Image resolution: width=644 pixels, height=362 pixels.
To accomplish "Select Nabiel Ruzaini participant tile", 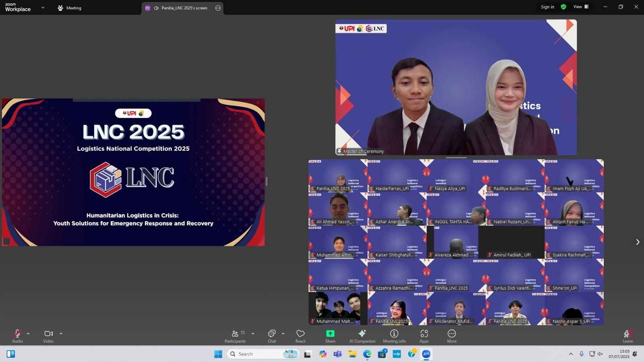I will (x=515, y=209).
